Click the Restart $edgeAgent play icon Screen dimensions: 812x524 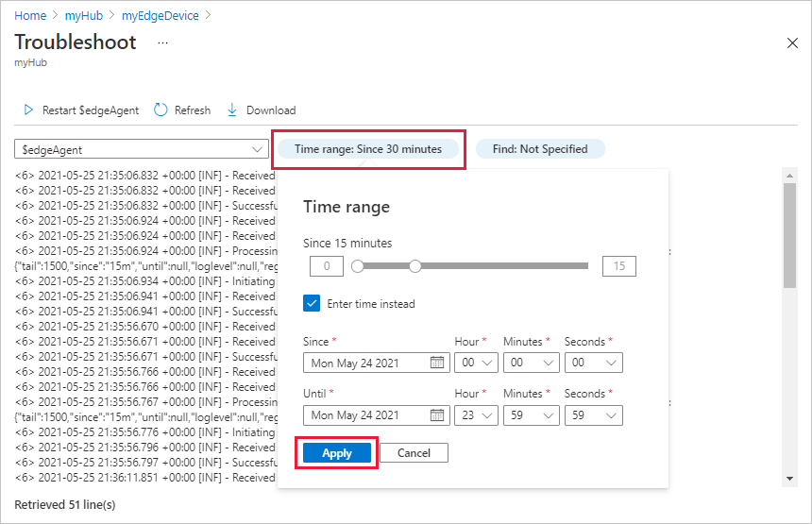28,110
